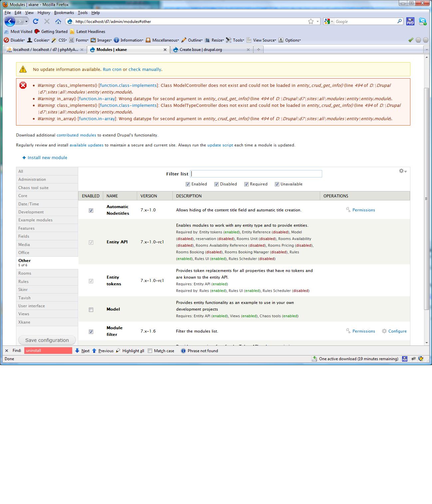Save configuration for modules
This screenshot has width=432, height=504.
pyautogui.click(x=47, y=340)
